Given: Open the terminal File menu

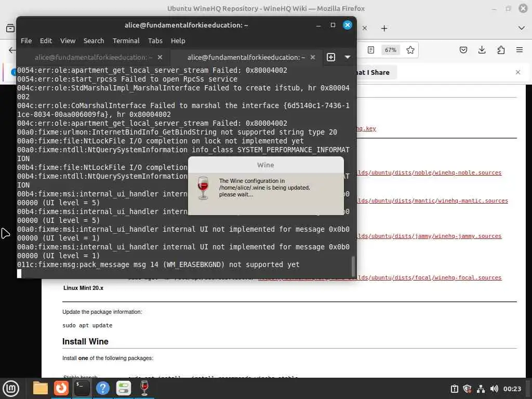Looking at the screenshot, I should pos(26,41).
